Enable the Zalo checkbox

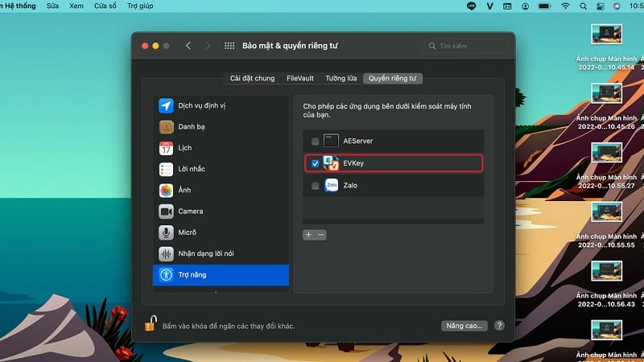tap(316, 186)
